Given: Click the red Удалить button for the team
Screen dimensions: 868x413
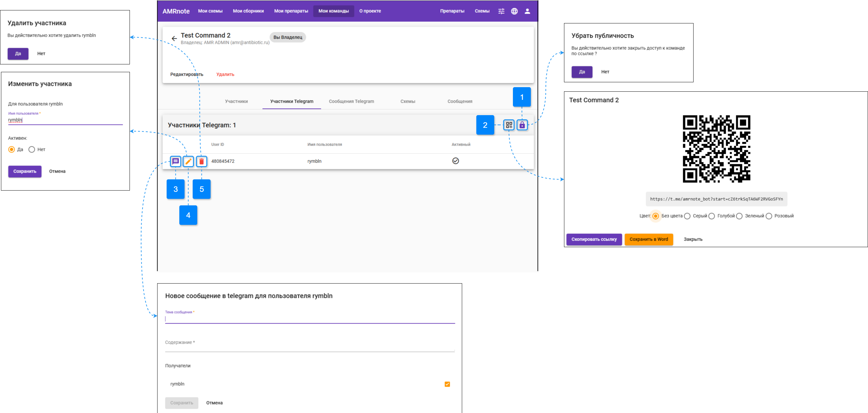Looking at the screenshot, I should (225, 74).
